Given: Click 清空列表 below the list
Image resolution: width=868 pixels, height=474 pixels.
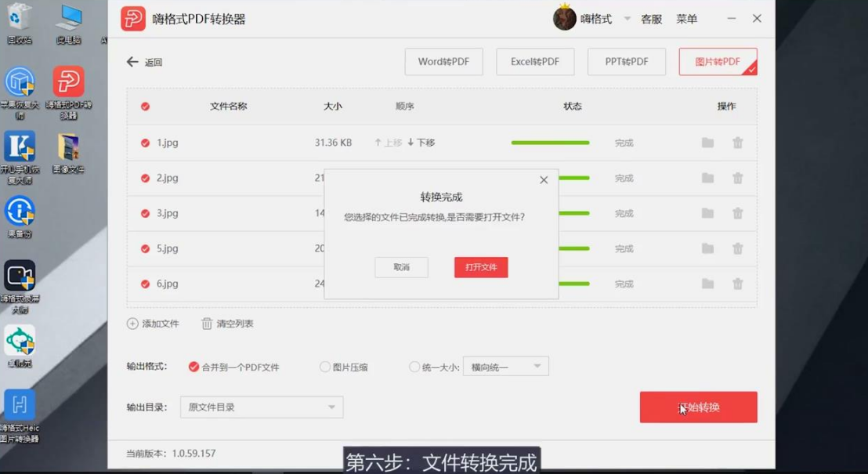Looking at the screenshot, I should click(227, 324).
